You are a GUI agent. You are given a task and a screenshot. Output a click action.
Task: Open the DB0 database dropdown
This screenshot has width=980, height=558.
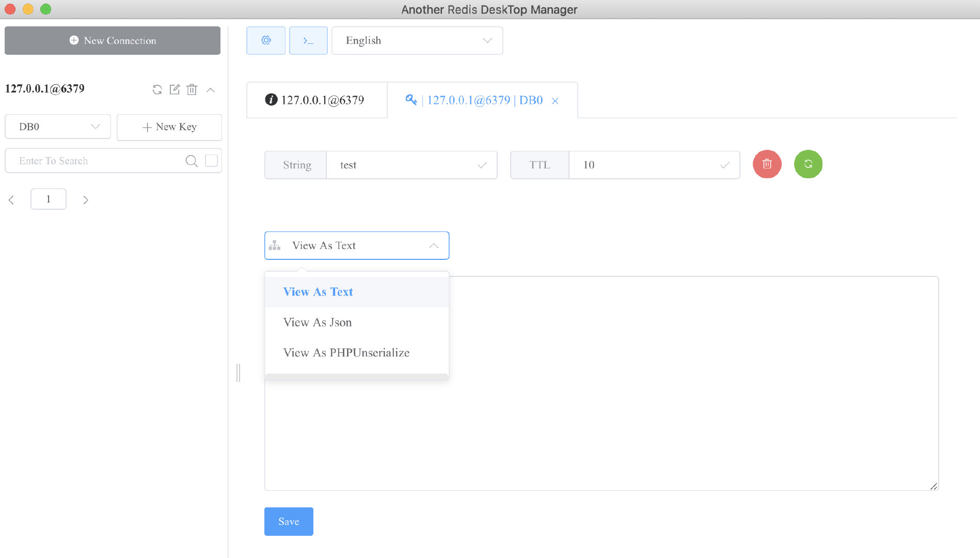coord(58,127)
